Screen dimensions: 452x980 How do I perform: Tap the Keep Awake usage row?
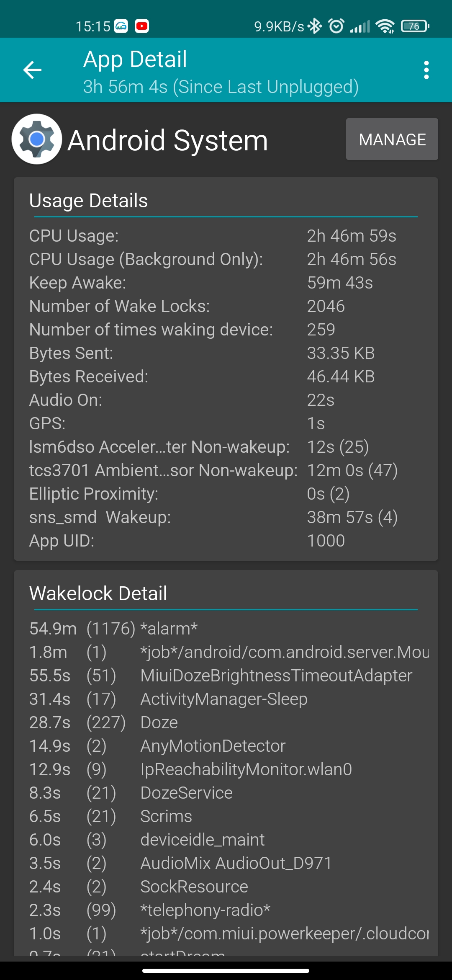(x=226, y=283)
